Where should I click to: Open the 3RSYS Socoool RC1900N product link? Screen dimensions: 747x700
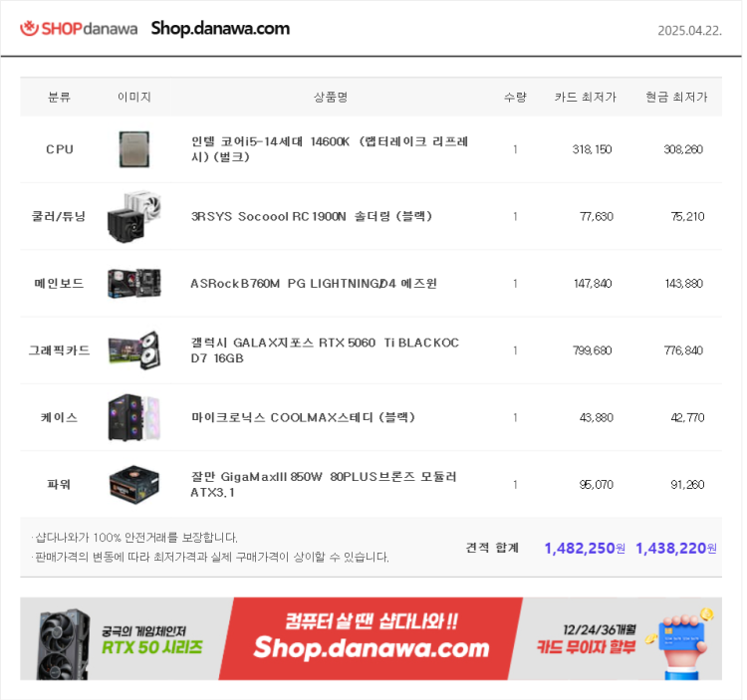click(x=312, y=217)
